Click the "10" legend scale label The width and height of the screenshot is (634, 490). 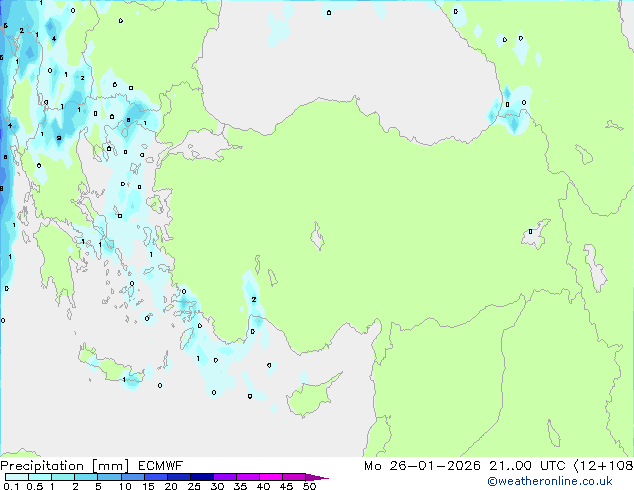pyautogui.click(x=125, y=486)
